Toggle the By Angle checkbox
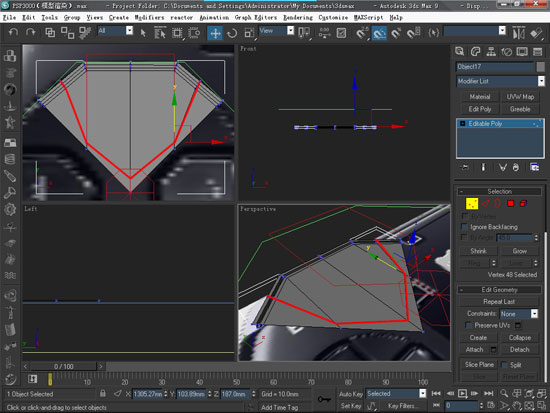Screen dimensions: 550x413 464,238
